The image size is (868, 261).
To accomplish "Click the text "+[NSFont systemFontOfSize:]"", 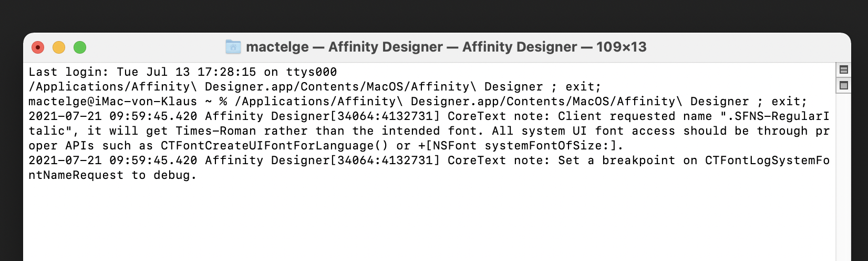I will point(518,146).
